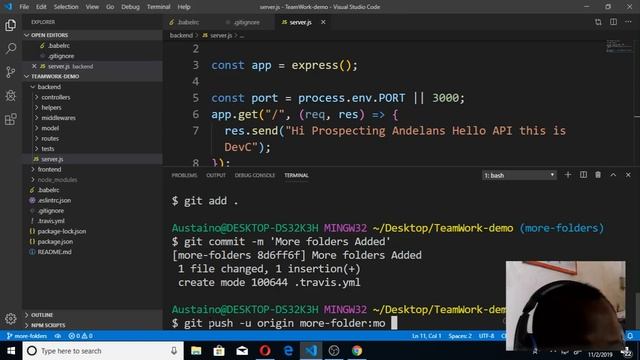This screenshot has height=360, width=640.
Task: Switch to the Output panel tab
Action: click(x=216, y=175)
